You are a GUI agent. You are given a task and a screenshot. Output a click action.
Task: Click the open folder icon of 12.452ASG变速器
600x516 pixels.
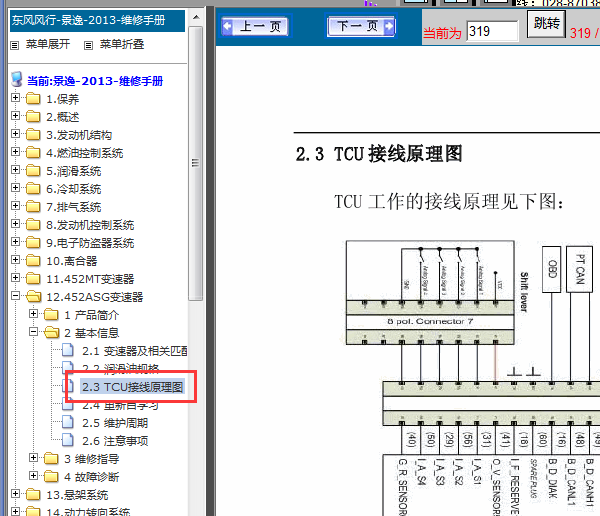coord(34,297)
